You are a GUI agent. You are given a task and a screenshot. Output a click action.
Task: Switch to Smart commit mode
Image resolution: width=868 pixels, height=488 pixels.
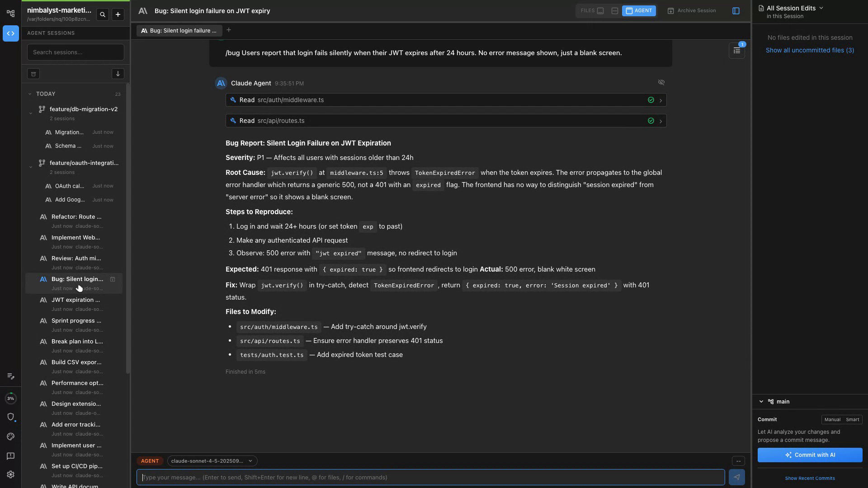point(852,419)
